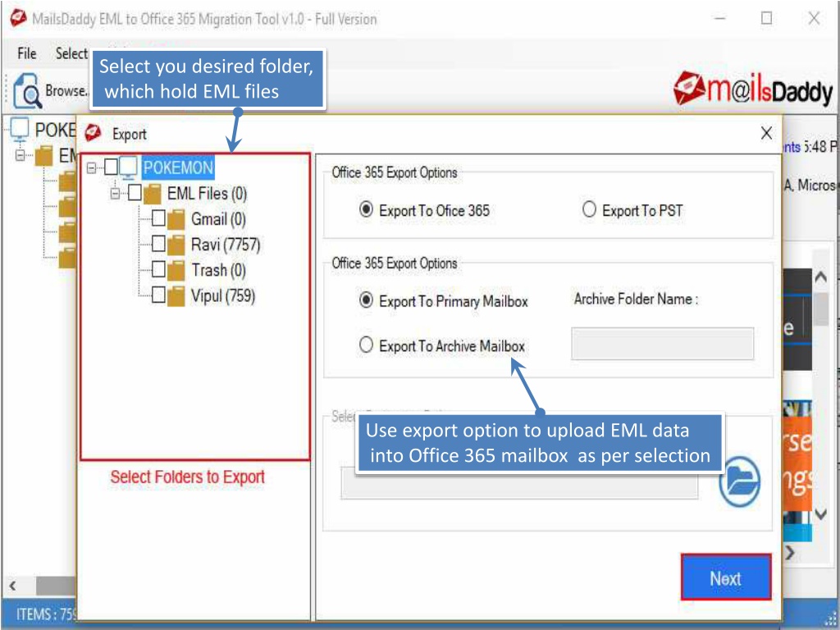The image size is (840, 630).
Task: Choose Export To Archive Mailbox option
Action: click(x=366, y=345)
